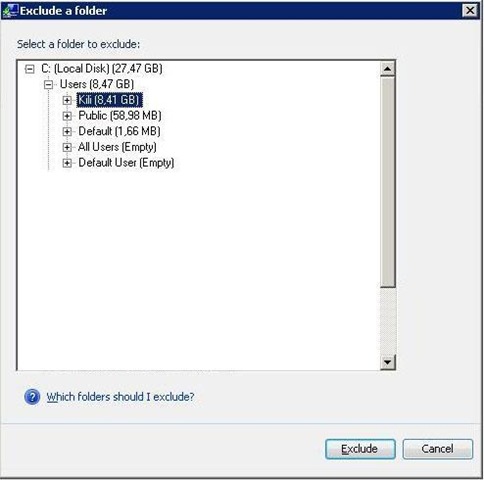Select the All Users (Empty) folder
The width and height of the screenshot is (484, 480).
click(117, 147)
